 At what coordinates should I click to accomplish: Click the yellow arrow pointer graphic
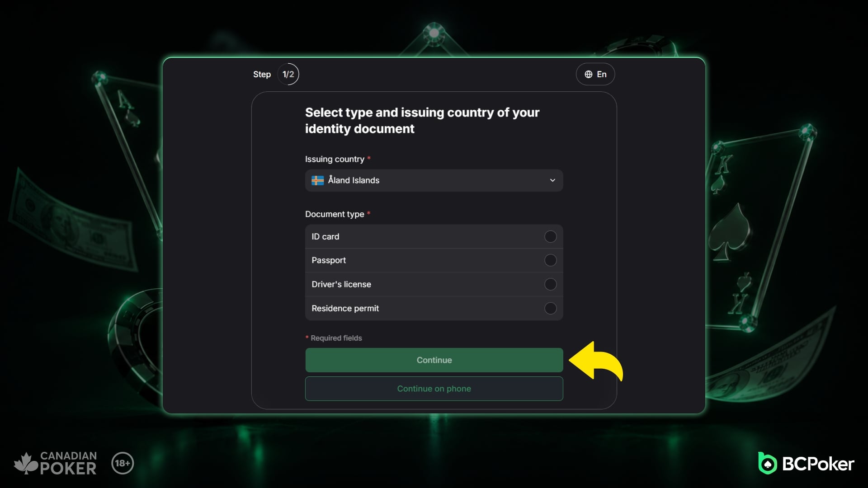point(596,361)
